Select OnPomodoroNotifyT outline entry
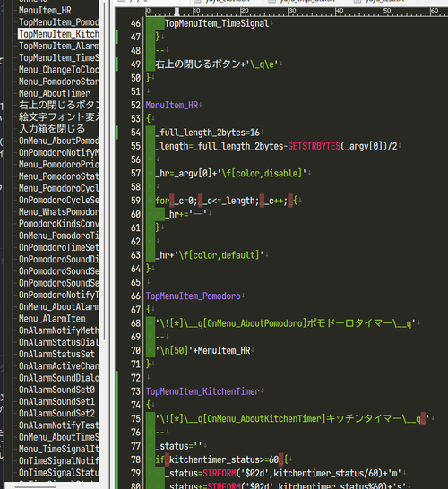448x489 pixels. tap(58, 295)
